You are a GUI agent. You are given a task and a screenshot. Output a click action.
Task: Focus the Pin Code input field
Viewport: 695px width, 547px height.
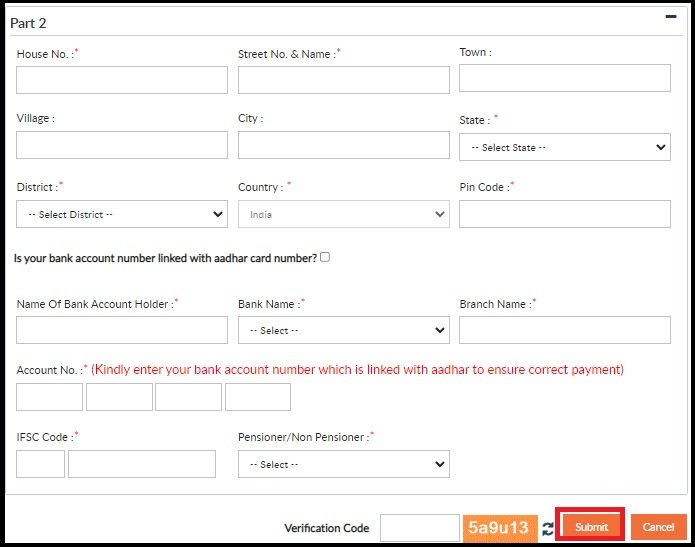(x=565, y=214)
